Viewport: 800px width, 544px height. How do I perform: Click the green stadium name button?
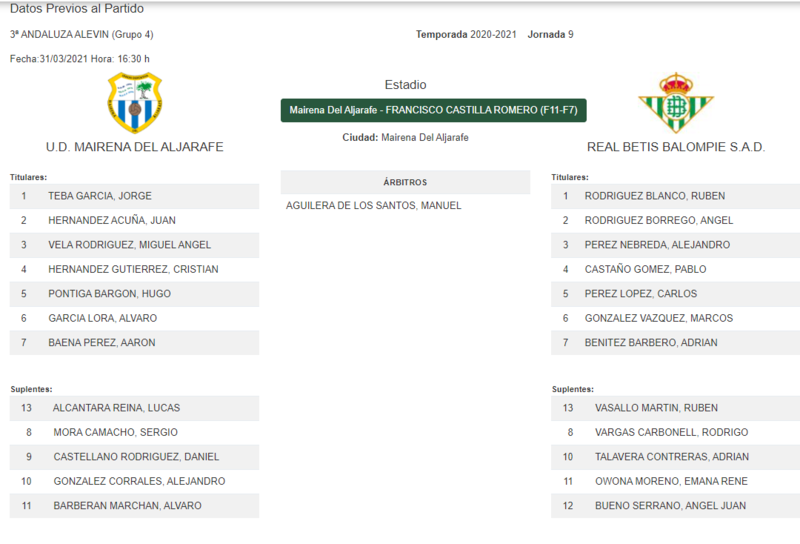pos(433,110)
